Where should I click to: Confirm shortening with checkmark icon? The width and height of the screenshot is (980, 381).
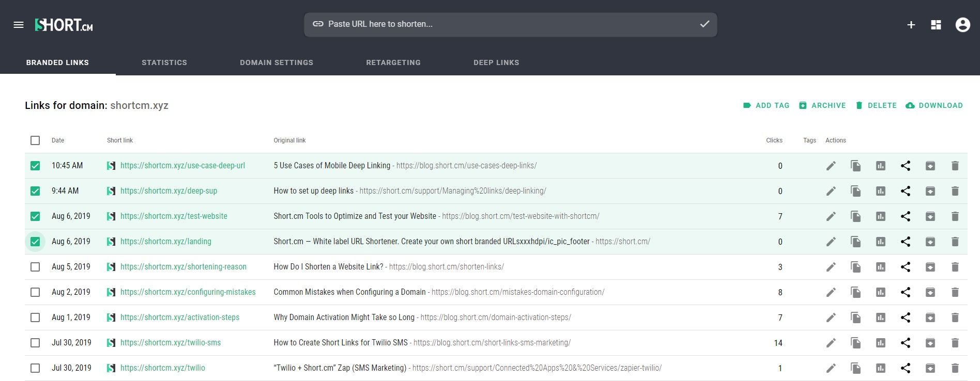point(705,24)
